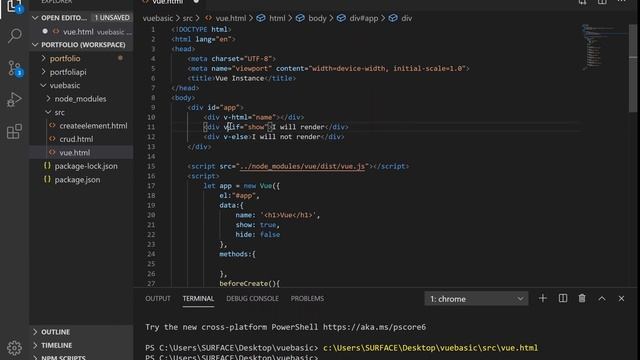Click the unsaved dot beside vue.html in open editors

pyautogui.click(x=45, y=31)
